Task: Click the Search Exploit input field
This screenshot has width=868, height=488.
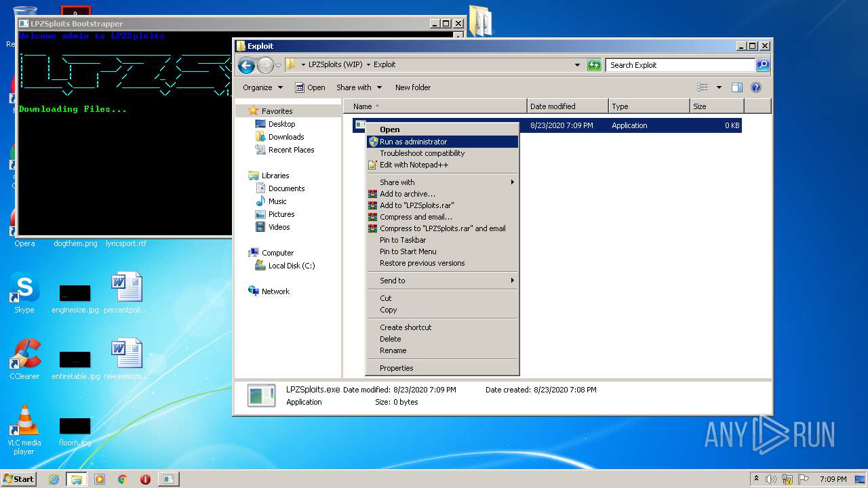Action: (680, 65)
